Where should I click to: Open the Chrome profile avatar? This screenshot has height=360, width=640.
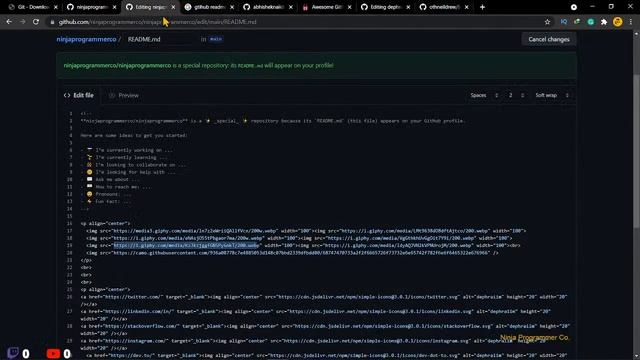pyautogui.click(x=618, y=22)
